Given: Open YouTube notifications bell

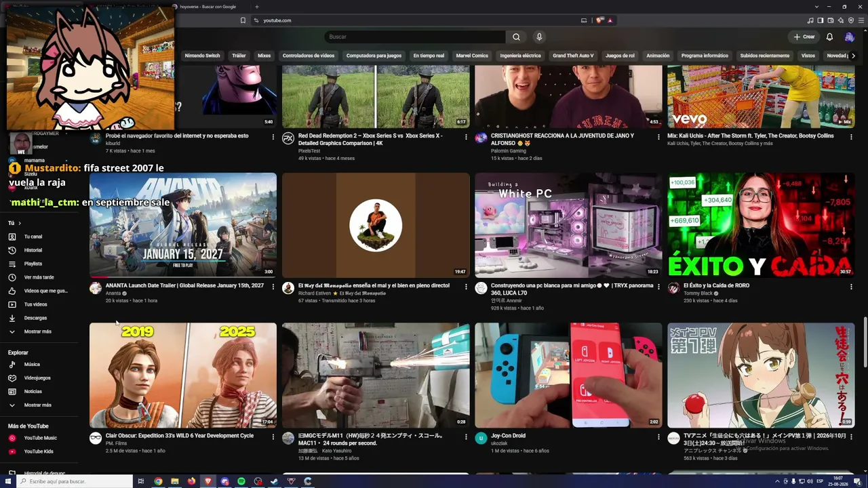Looking at the screenshot, I should coord(829,37).
